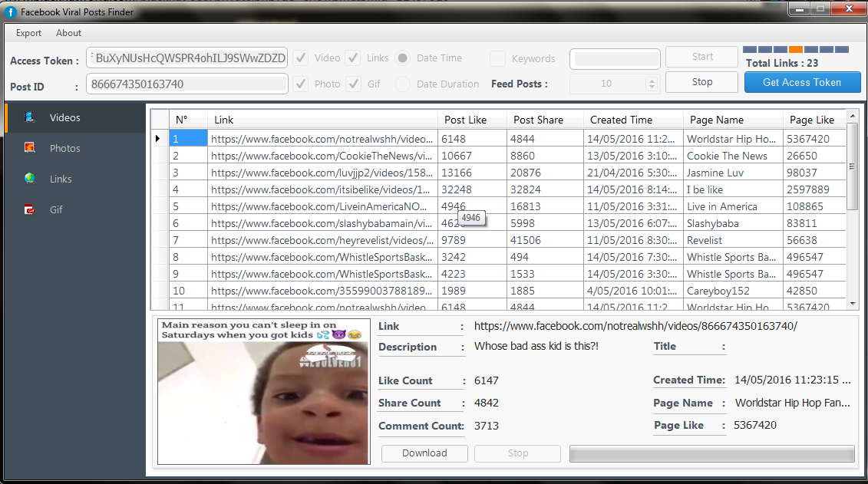Click the table scrollbar down arrow
This screenshot has height=484, width=868.
pos(853,304)
